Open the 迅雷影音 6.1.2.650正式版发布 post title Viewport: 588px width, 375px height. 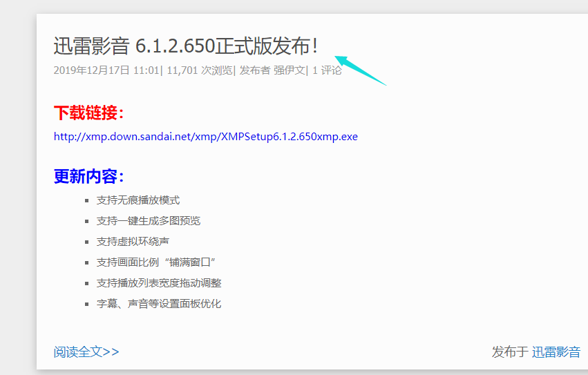coord(186,46)
